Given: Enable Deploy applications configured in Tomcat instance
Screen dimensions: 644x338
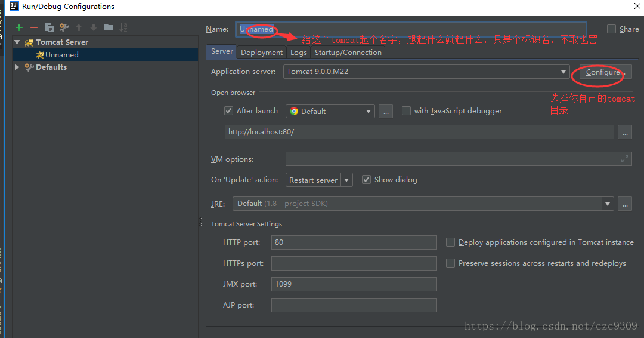Looking at the screenshot, I should point(451,242).
